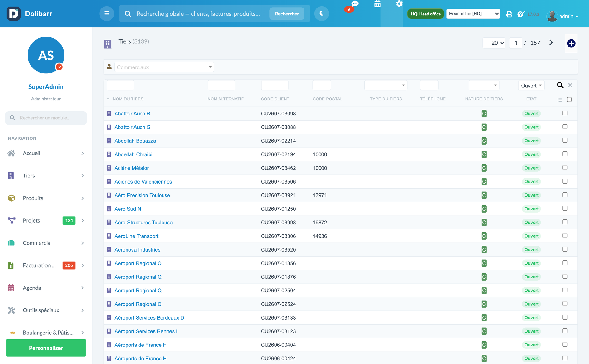Click the printer icon

[509, 14]
